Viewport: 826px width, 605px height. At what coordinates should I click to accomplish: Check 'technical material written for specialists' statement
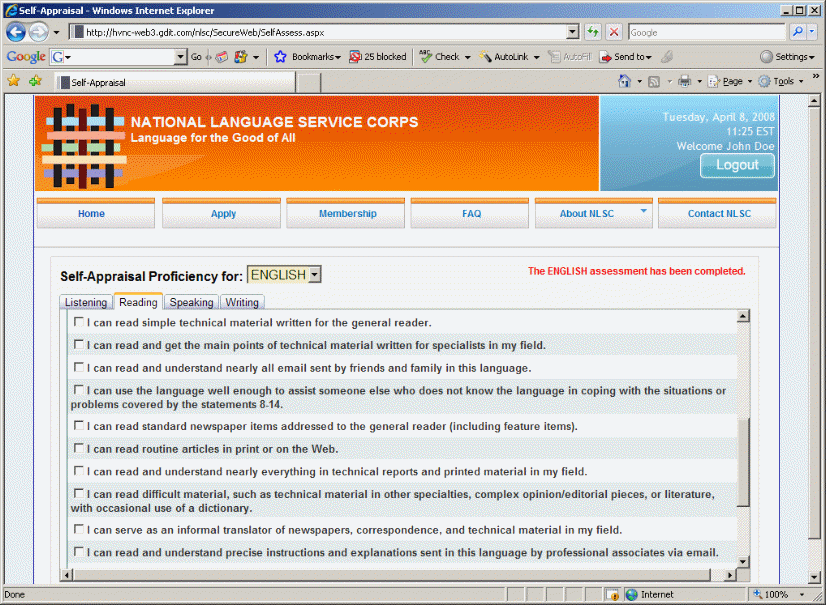[x=78, y=344]
